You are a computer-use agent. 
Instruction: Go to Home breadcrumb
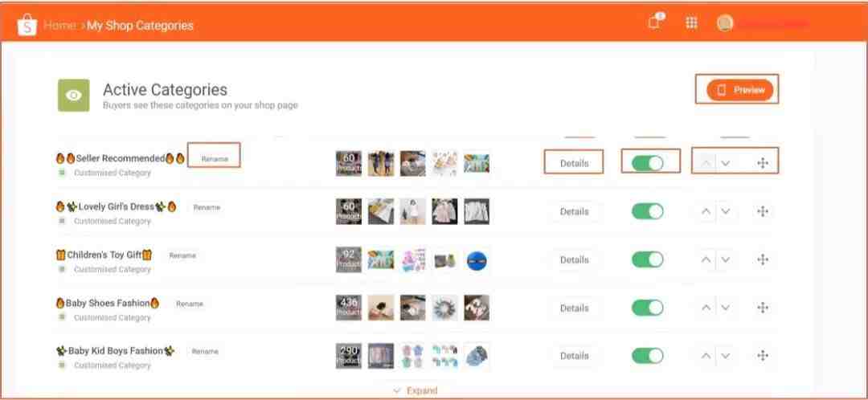(59, 26)
